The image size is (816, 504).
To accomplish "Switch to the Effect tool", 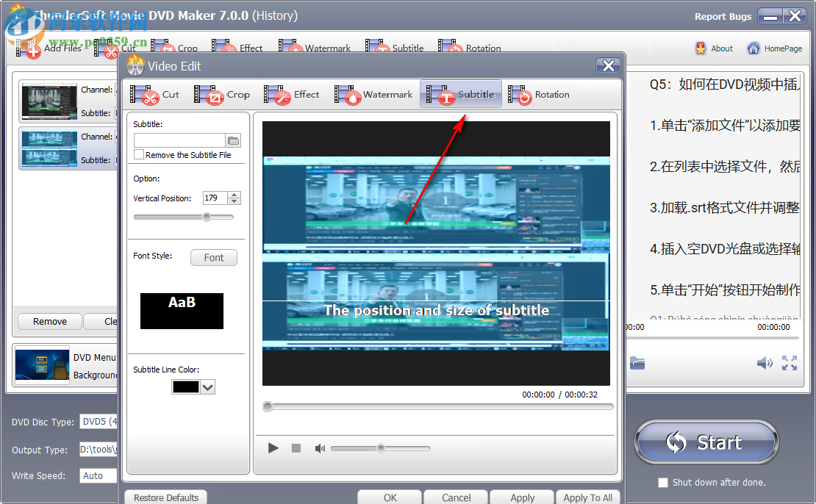I will click(294, 94).
